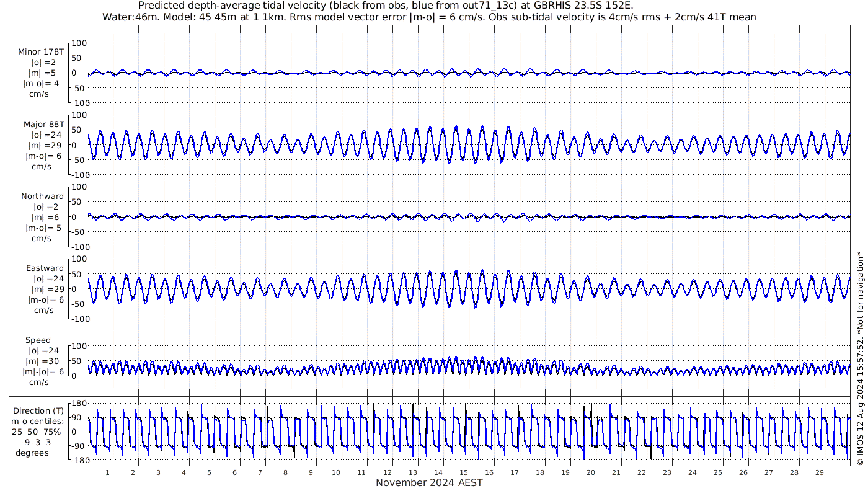
Task: Select the 'Eastward' panel label
Action: click(45, 268)
